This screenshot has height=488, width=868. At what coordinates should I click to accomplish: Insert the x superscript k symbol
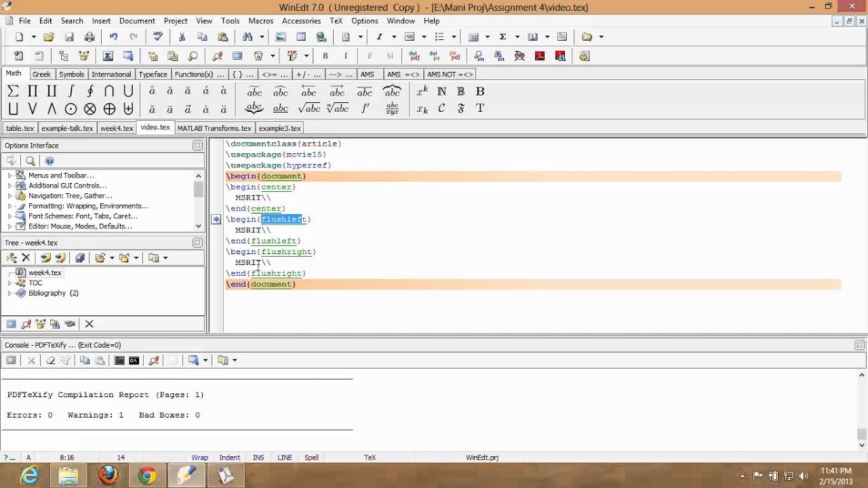tap(422, 91)
